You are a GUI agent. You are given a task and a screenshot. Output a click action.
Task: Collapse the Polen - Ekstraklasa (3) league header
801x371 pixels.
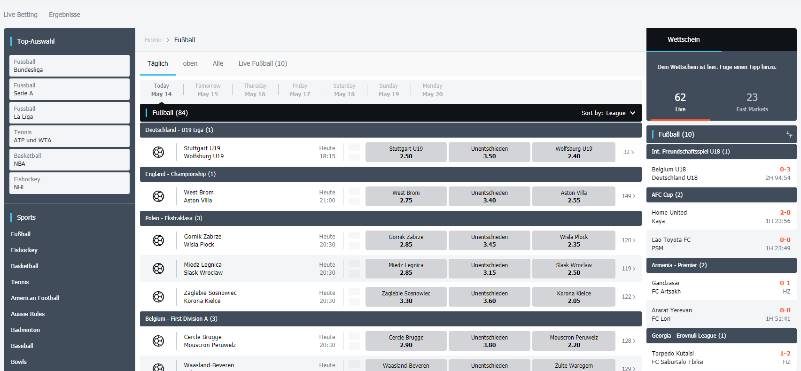[x=391, y=218]
